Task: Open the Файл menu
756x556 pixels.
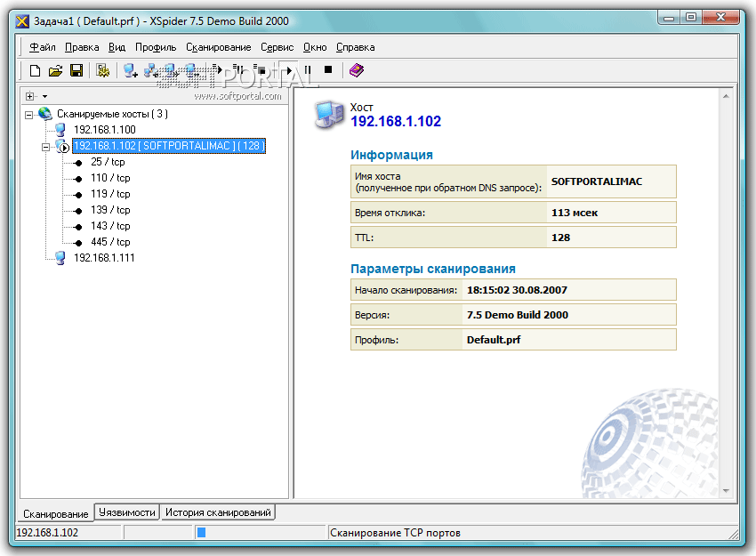Action: 43,47
